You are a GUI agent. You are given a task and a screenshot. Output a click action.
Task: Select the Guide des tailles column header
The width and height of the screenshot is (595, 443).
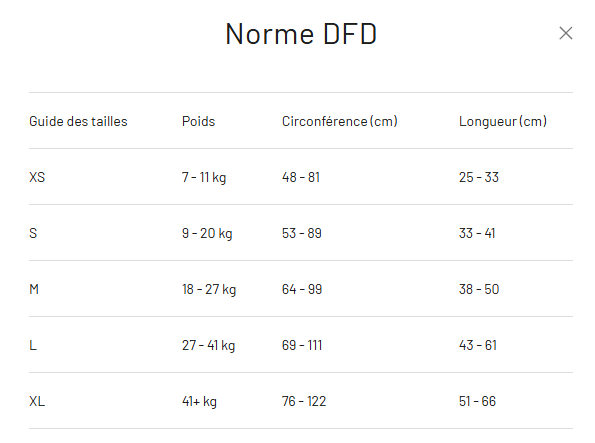[x=78, y=121]
